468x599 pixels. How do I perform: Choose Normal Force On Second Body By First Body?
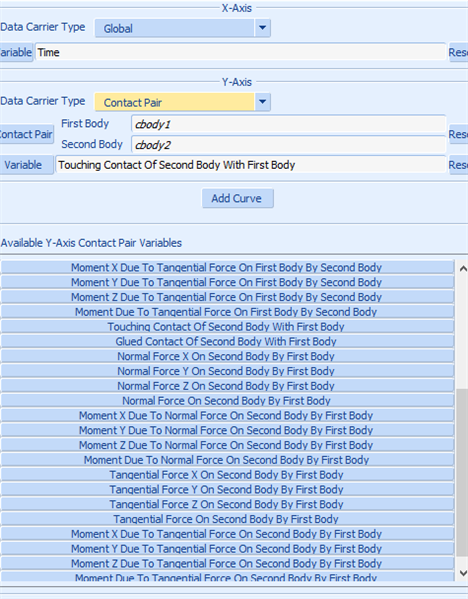[x=227, y=400]
